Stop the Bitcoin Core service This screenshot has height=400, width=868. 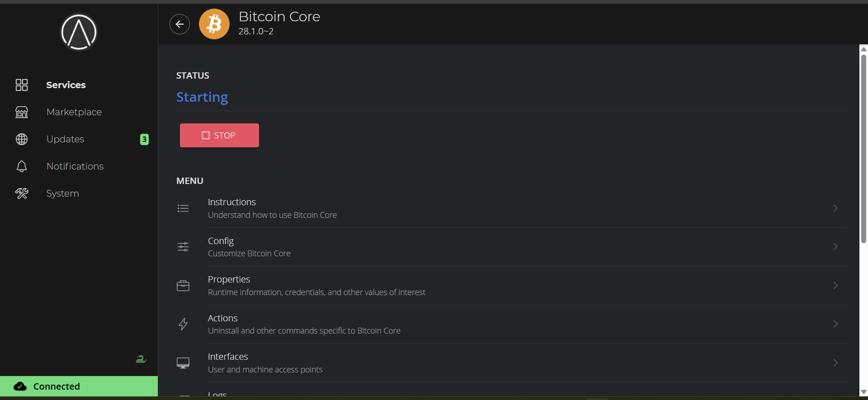point(219,135)
